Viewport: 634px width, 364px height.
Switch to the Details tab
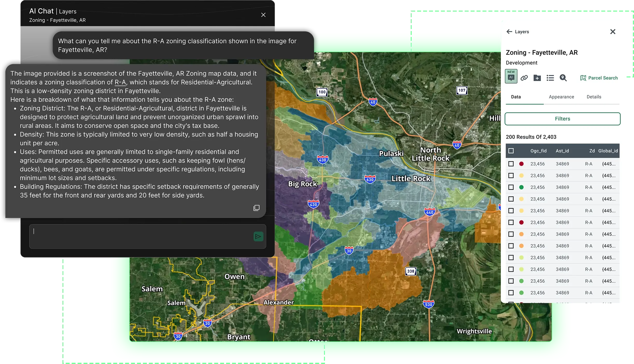click(594, 97)
